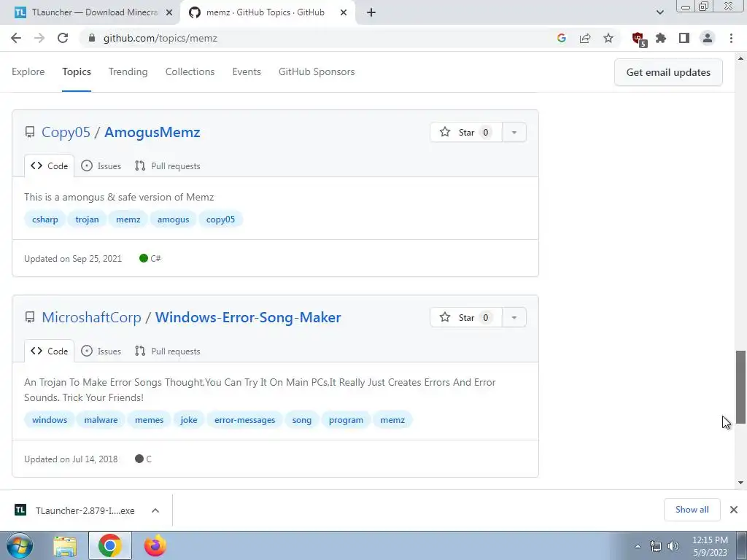Click the vertical scrollbar thumb
This screenshot has width=747, height=560.
(x=740, y=386)
